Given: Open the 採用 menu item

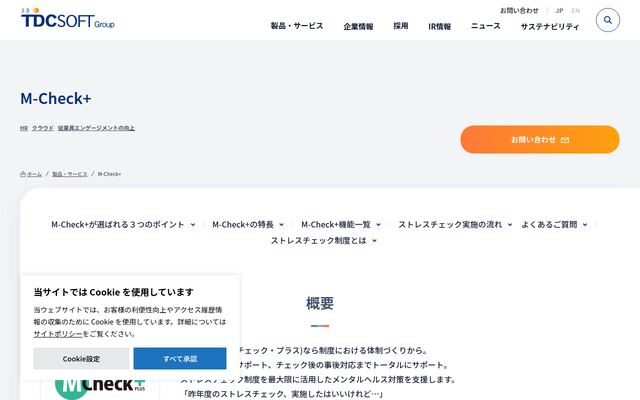Looking at the screenshot, I should pos(400,26).
